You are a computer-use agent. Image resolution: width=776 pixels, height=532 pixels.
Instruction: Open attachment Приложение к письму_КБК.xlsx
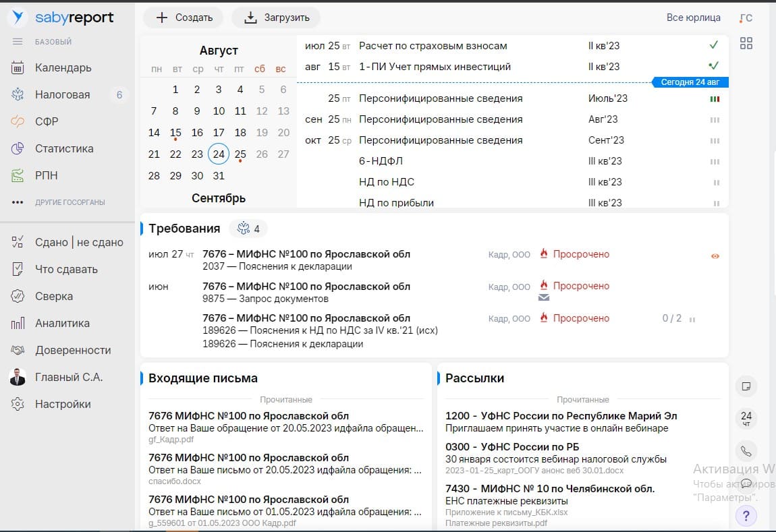pos(506,512)
